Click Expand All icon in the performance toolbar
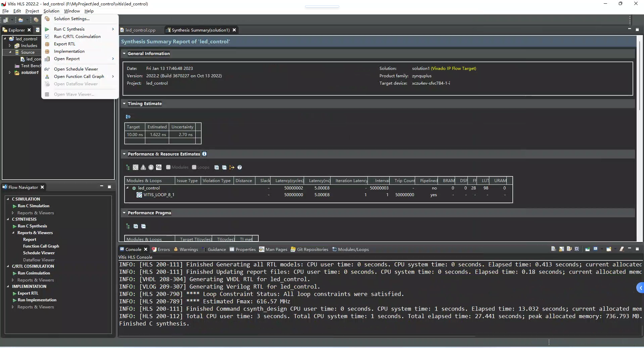 [216, 167]
